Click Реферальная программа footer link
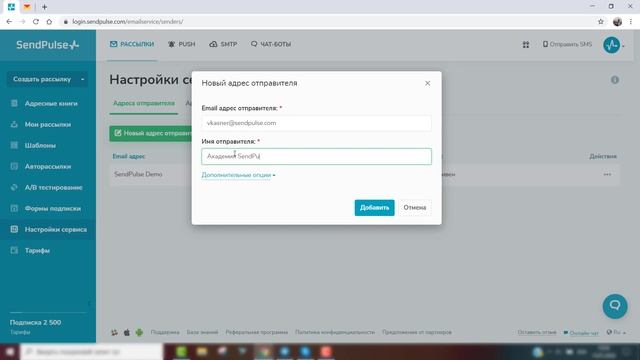The height and width of the screenshot is (360, 640). click(257, 332)
